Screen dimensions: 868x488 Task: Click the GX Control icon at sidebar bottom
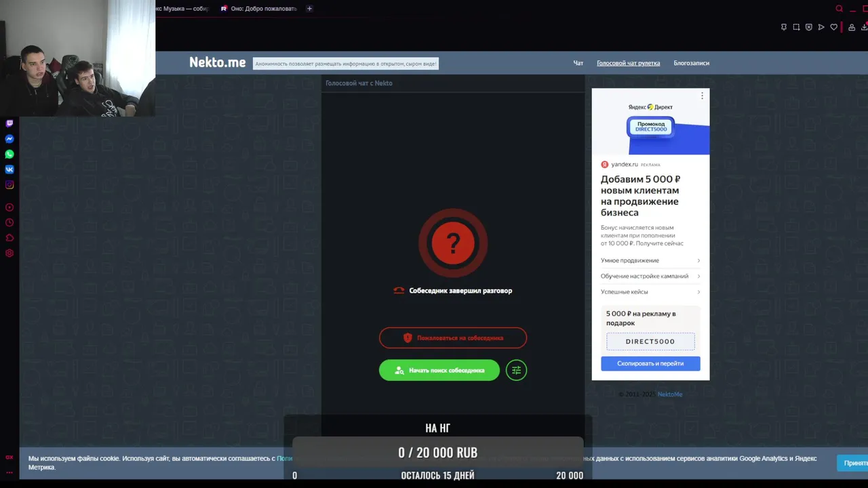click(9, 457)
